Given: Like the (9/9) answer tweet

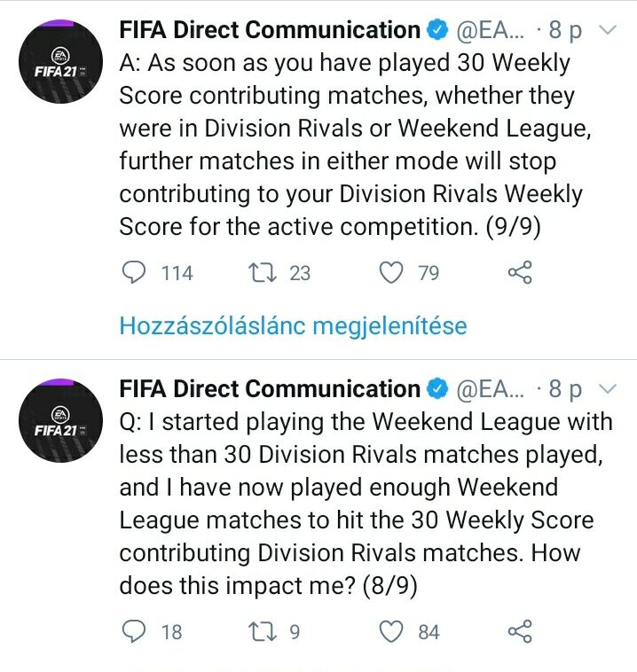Looking at the screenshot, I should point(391,273).
